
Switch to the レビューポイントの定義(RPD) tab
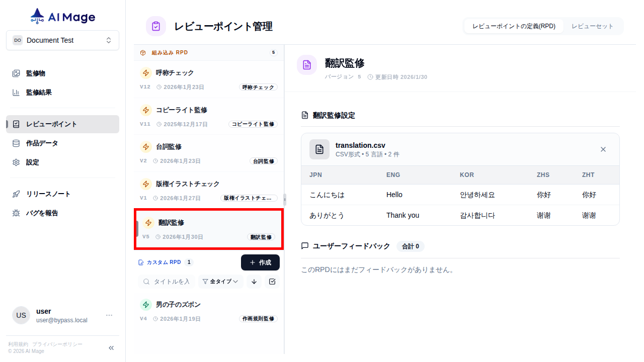(514, 26)
